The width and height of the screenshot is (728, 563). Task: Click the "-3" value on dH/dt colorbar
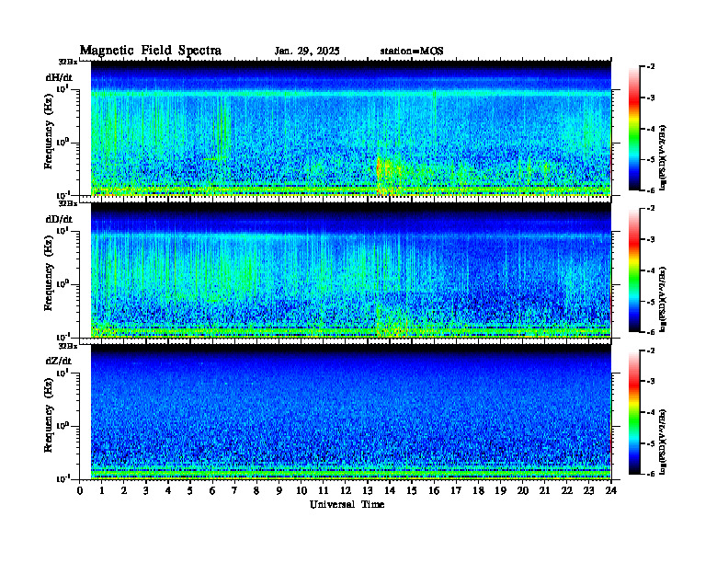pos(651,98)
